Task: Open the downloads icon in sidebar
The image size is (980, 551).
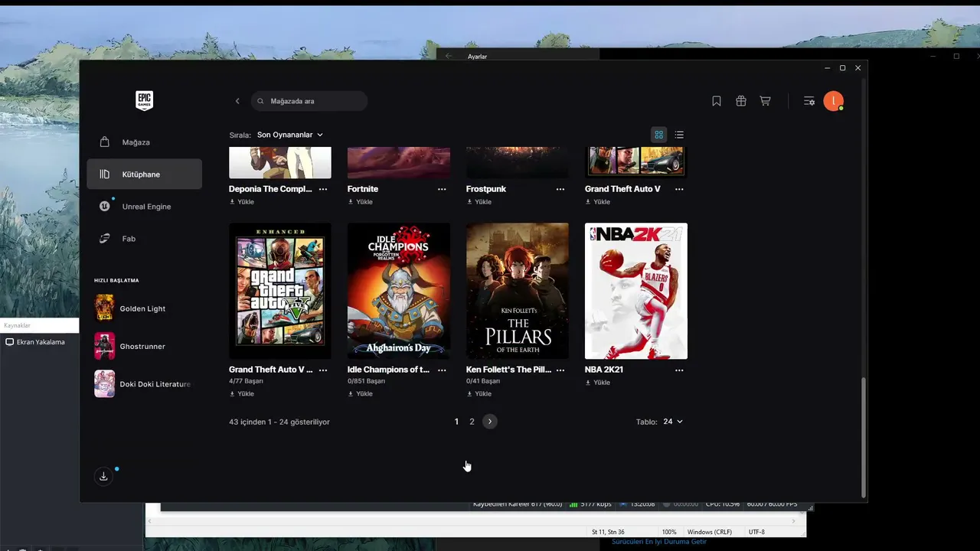Action: (x=103, y=476)
